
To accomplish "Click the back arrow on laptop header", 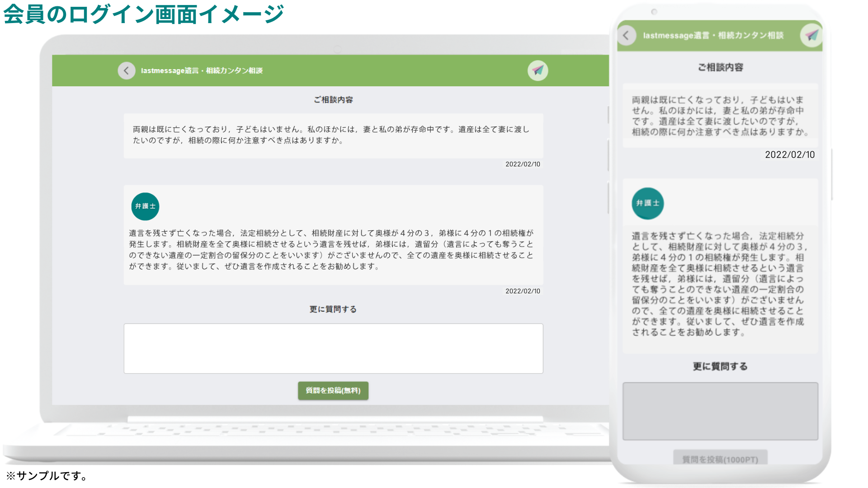I will tap(127, 70).
